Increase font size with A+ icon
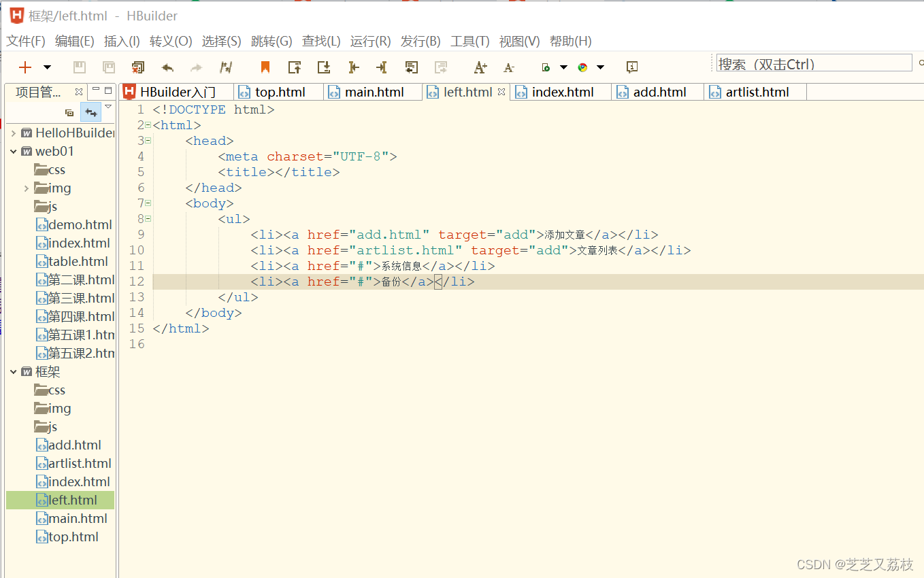 coord(480,67)
